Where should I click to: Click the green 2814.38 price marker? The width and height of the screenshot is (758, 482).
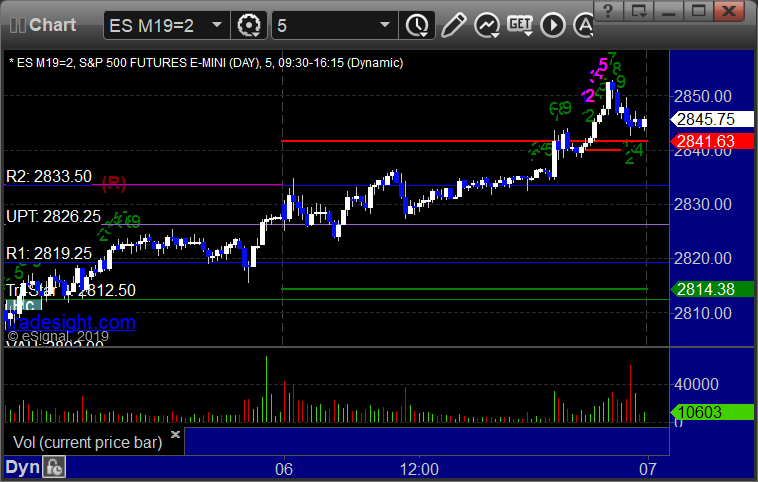click(x=712, y=289)
